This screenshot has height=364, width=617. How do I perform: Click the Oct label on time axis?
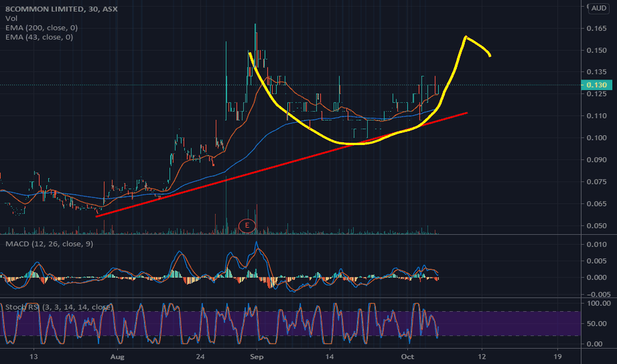[407, 357]
